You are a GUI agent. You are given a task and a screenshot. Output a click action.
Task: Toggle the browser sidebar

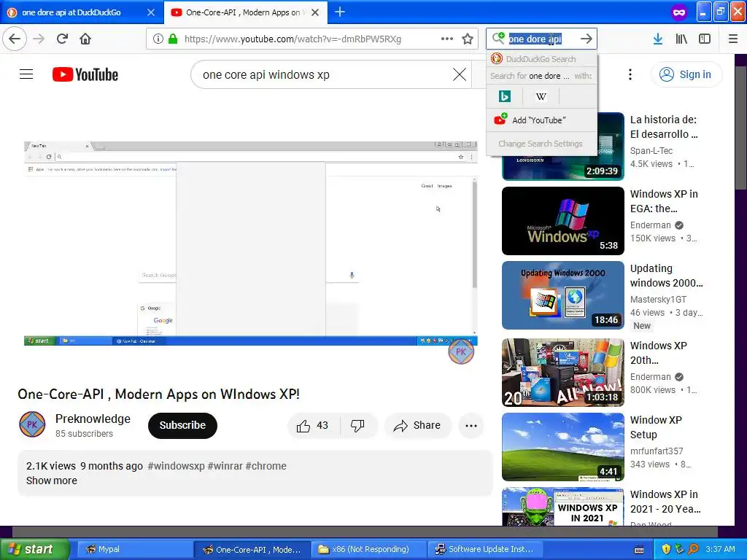[705, 39]
